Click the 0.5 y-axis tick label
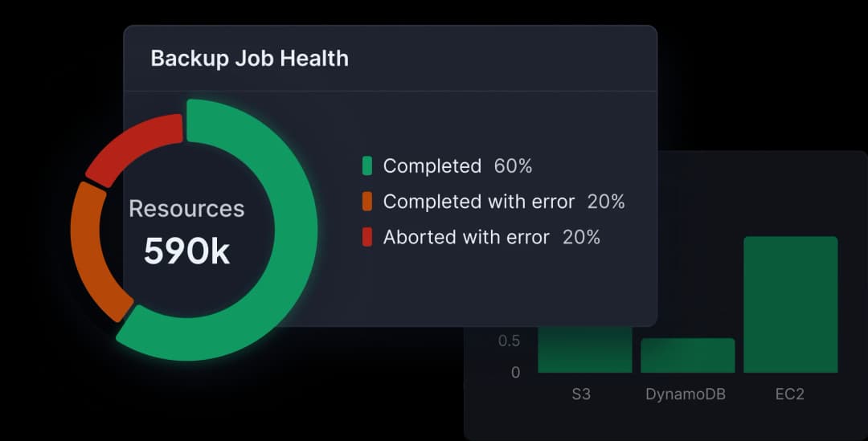868x441 pixels. (509, 341)
